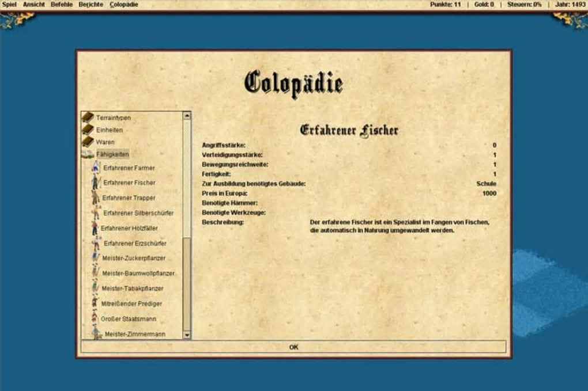Select Mitreißender Prediger entry
588x391 pixels.
point(131,303)
